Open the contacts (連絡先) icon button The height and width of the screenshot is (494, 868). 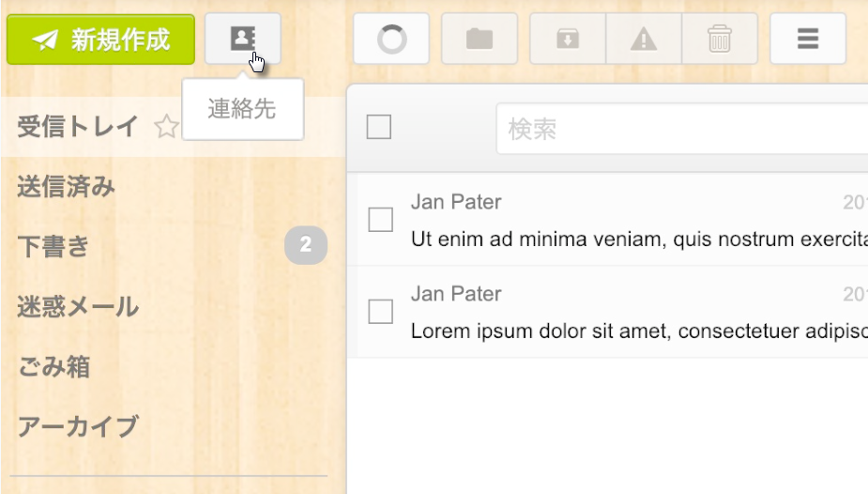coord(242,39)
